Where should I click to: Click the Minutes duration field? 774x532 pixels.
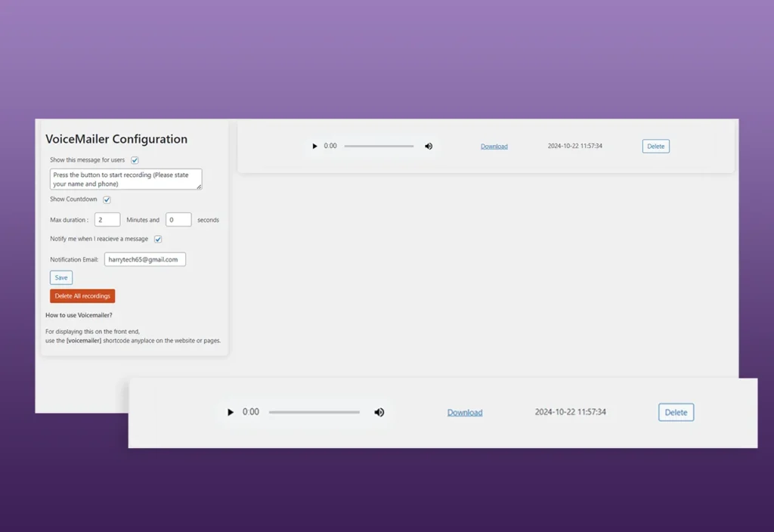(107, 219)
